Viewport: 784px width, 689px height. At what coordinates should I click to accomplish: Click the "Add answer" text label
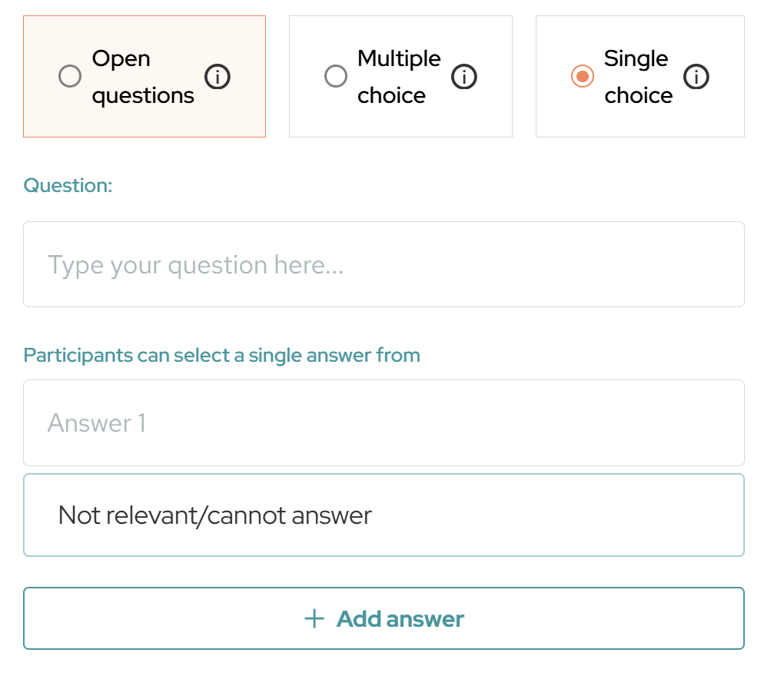click(400, 618)
